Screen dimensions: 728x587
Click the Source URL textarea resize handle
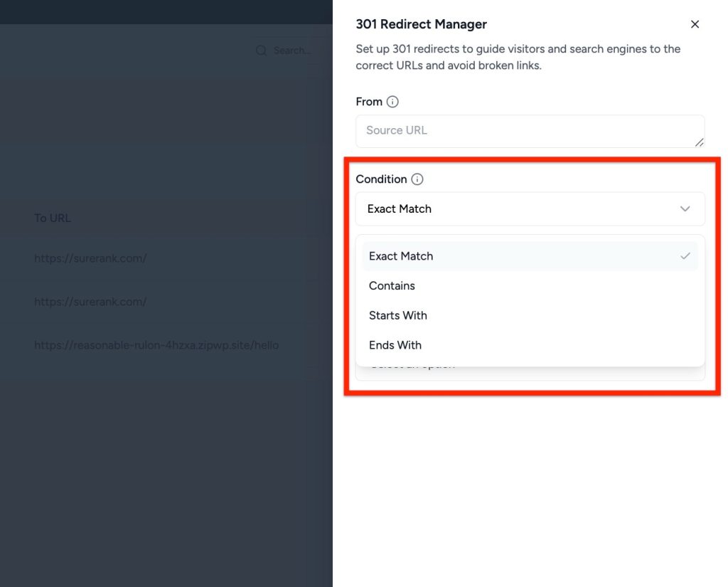click(x=700, y=142)
